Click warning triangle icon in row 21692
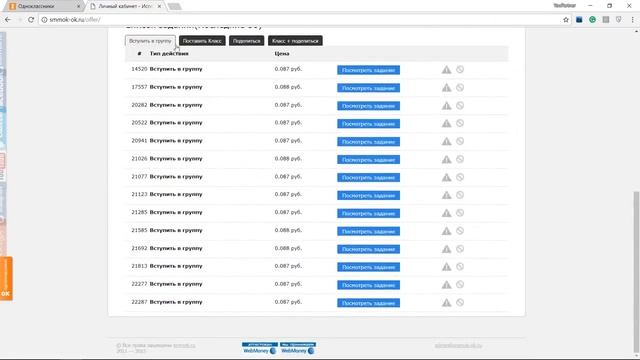This screenshot has width=640, height=360. click(x=447, y=249)
